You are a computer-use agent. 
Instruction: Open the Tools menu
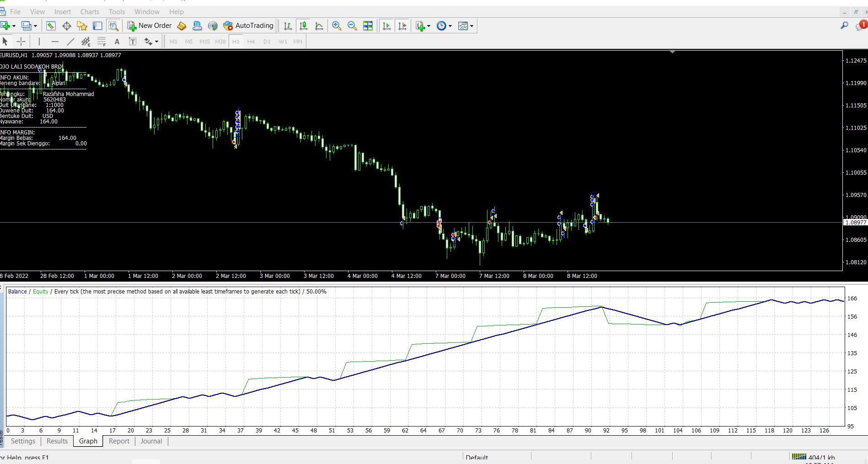pos(117,12)
